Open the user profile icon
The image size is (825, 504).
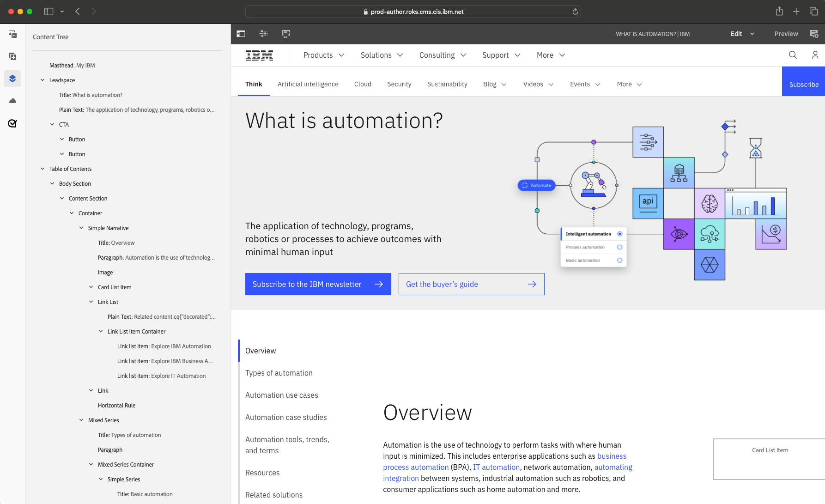[815, 55]
